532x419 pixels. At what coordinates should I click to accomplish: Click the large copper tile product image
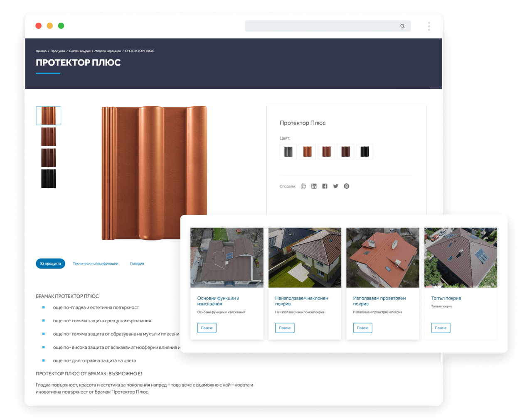tap(154, 173)
